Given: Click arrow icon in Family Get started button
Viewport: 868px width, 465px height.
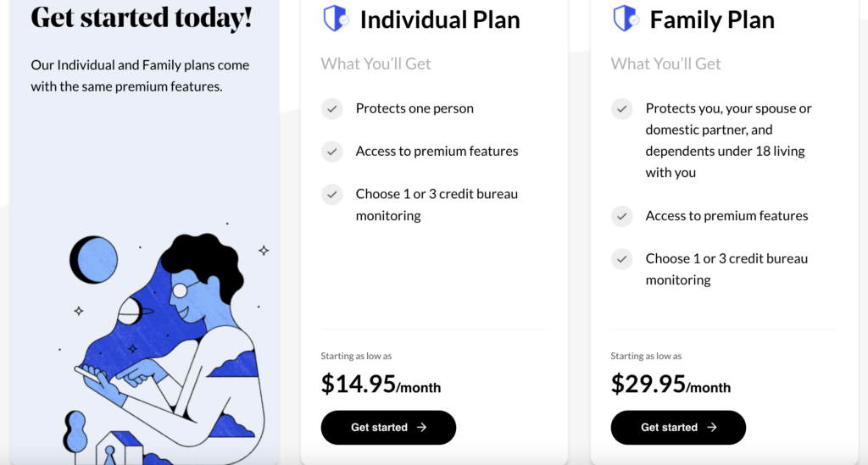Looking at the screenshot, I should coord(712,428).
